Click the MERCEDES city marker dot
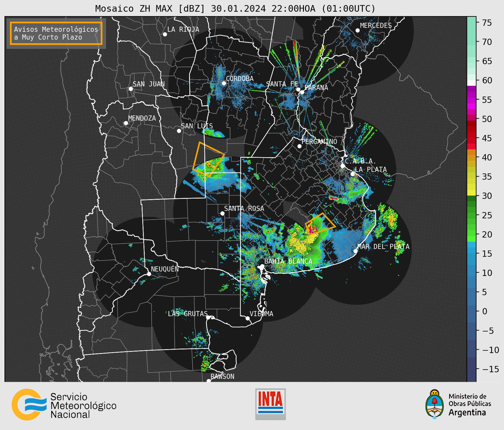This screenshot has height=430, width=504. 358,31
